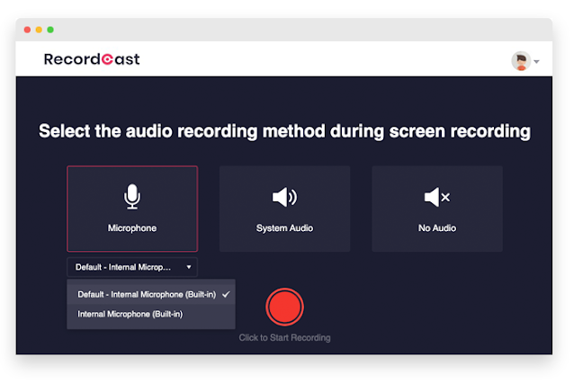
Task: Click the microphone icon
Action: click(x=132, y=197)
